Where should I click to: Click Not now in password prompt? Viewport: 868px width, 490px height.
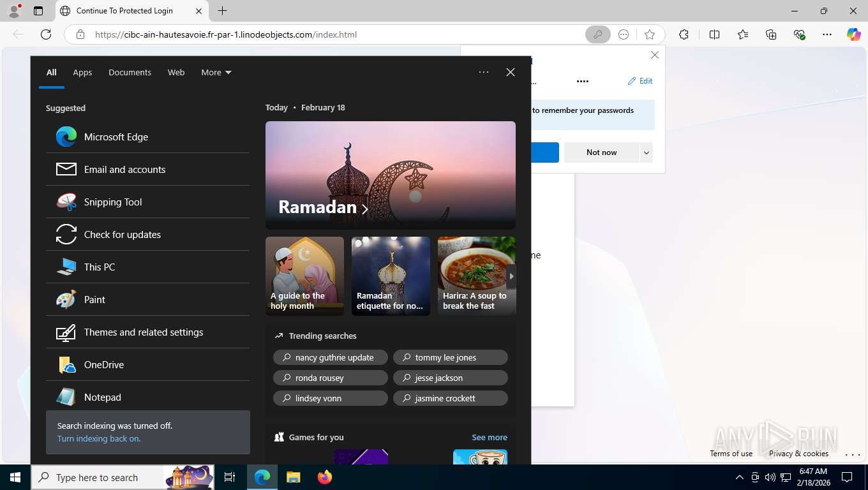[602, 152]
